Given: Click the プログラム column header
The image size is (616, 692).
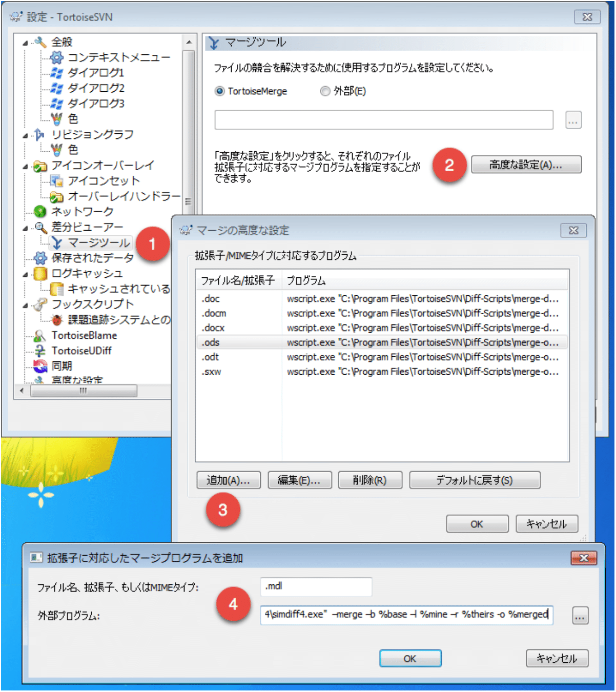Looking at the screenshot, I should coord(425,280).
